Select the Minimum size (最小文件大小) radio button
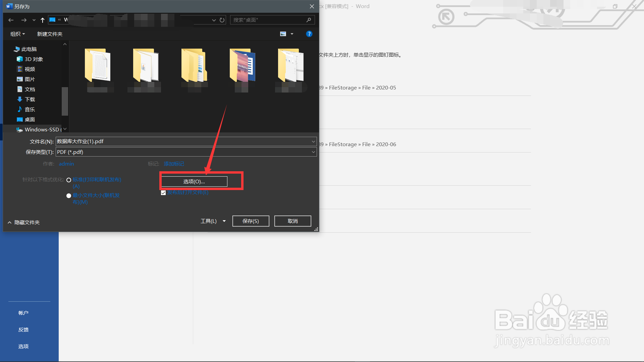 point(69,196)
